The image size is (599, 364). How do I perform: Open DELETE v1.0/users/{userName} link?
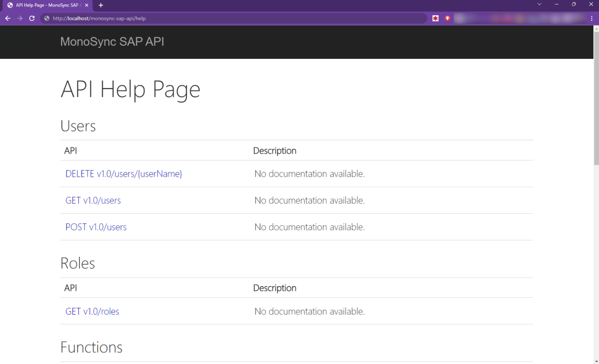124,174
